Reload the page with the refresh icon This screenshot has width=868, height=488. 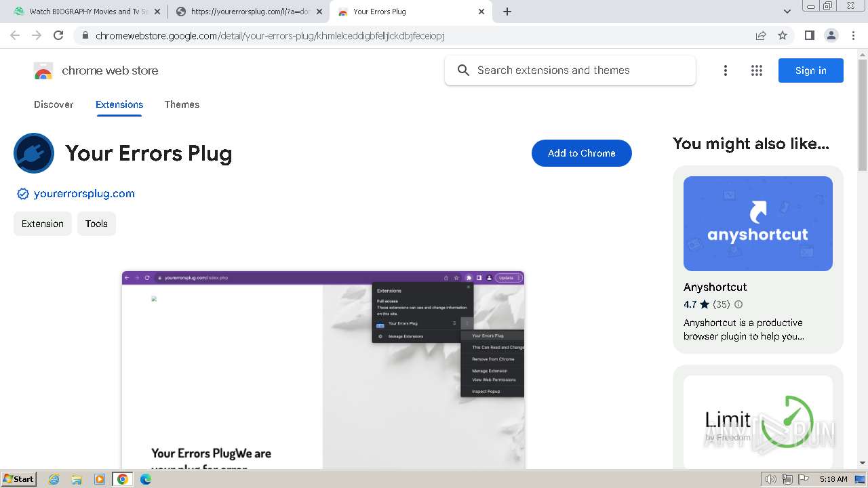pos(58,35)
